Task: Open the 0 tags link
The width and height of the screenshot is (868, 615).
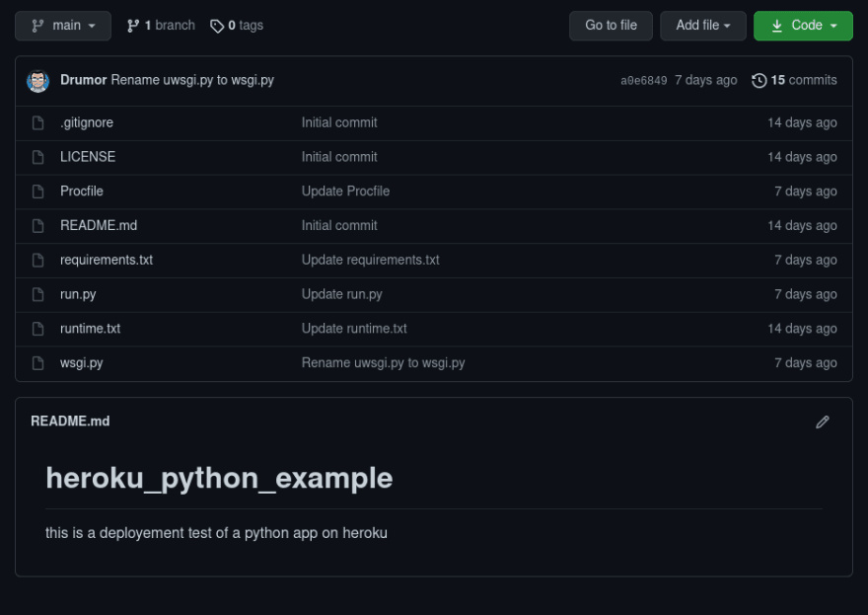Action: [x=237, y=26]
